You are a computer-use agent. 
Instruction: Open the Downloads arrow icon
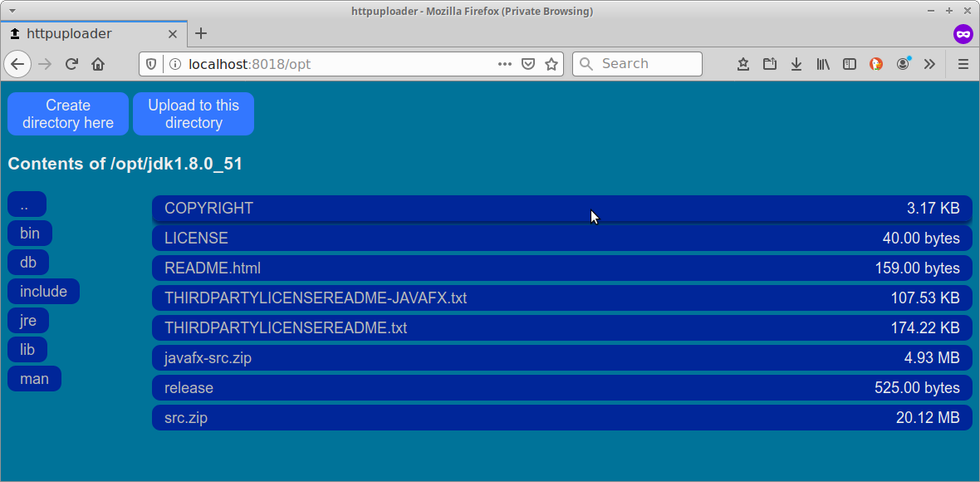click(796, 64)
